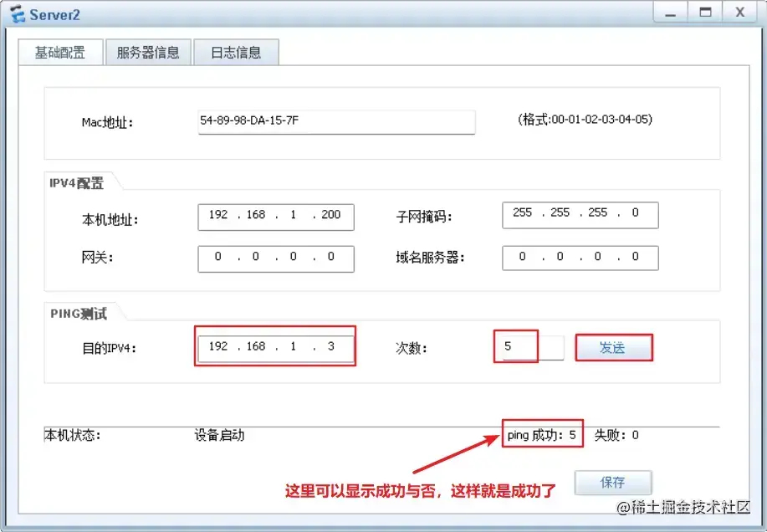Viewport: 767px width, 532px height.
Task: Click the 'PING测试' group heading
Action: 79,314
